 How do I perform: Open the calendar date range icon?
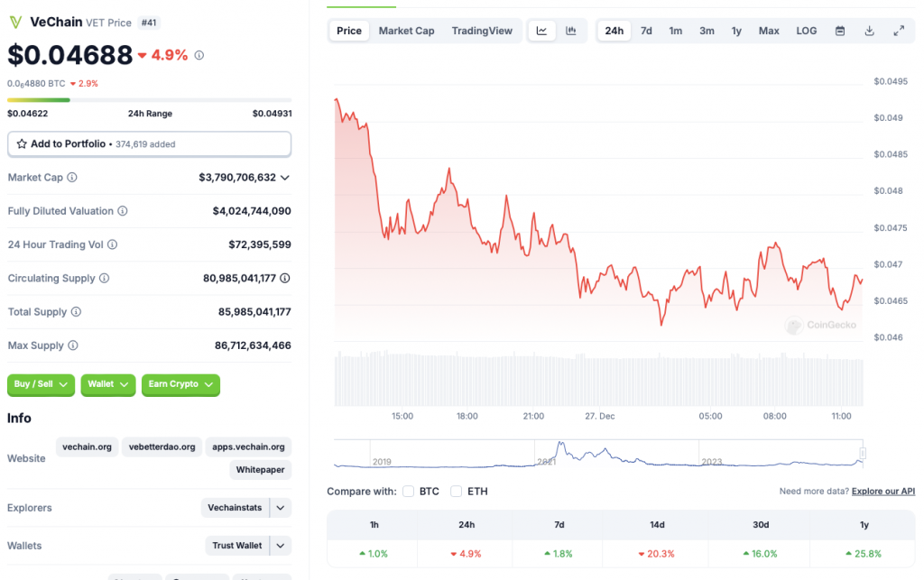click(840, 31)
